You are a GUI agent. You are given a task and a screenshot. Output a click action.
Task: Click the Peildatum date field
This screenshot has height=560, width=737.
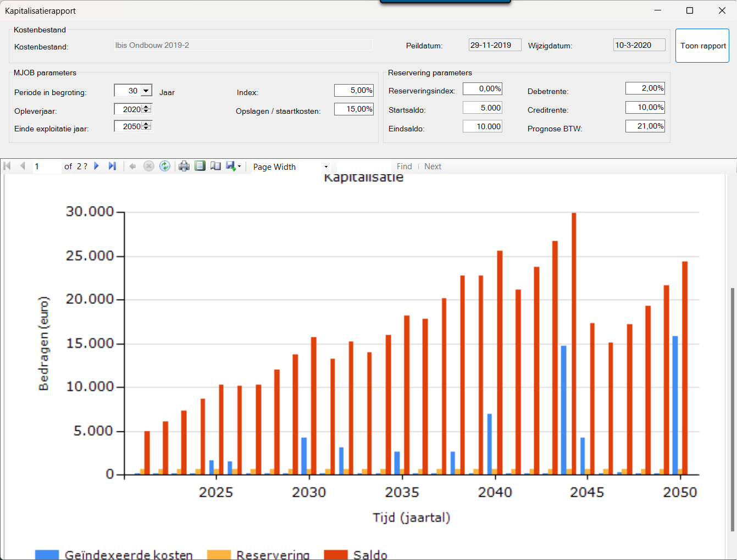coord(495,45)
